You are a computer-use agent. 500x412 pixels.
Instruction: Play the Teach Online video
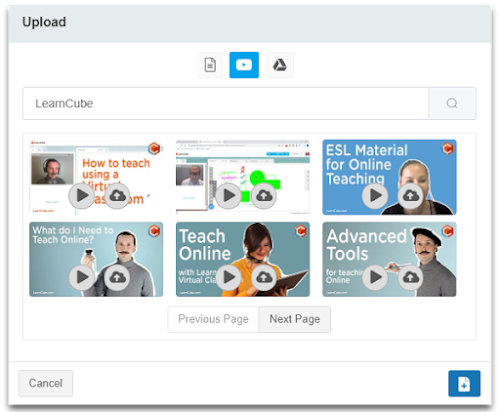coord(228,277)
